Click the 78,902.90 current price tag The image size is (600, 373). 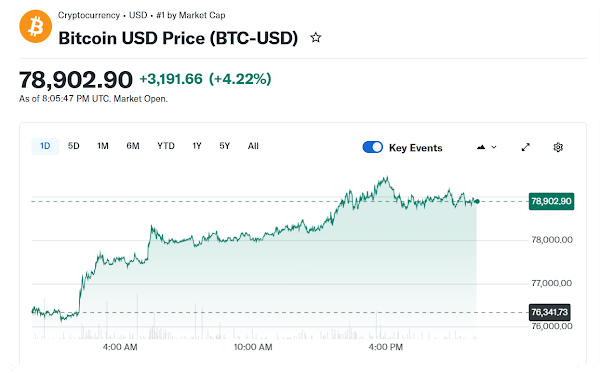coord(551,201)
